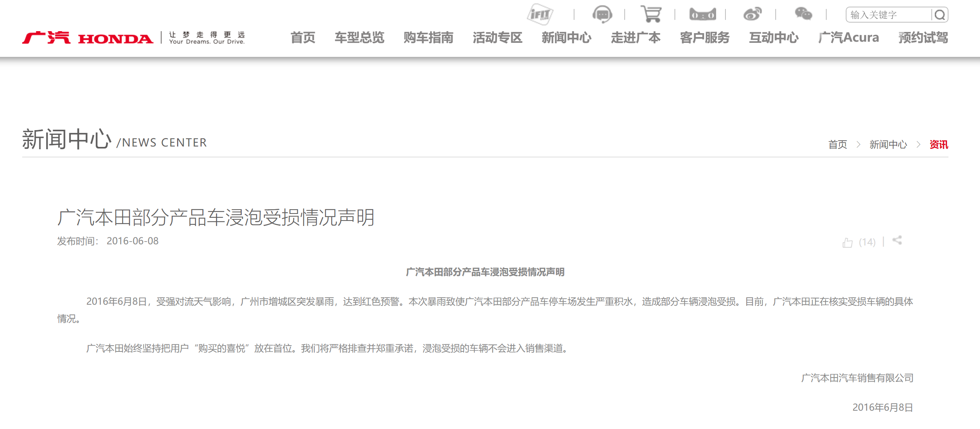Go to 活动专区 menu item
The height and width of the screenshot is (429, 980).
click(497, 38)
